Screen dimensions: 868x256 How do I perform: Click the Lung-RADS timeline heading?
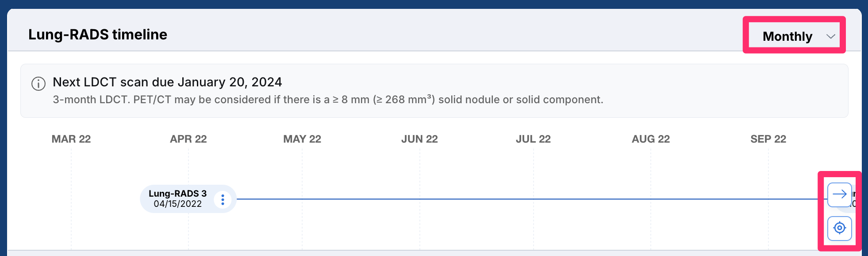pyautogui.click(x=98, y=35)
